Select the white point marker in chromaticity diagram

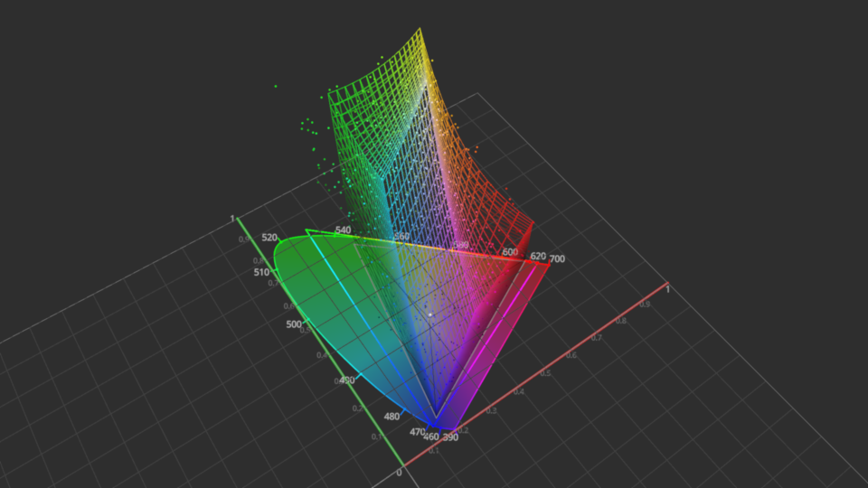click(430, 314)
